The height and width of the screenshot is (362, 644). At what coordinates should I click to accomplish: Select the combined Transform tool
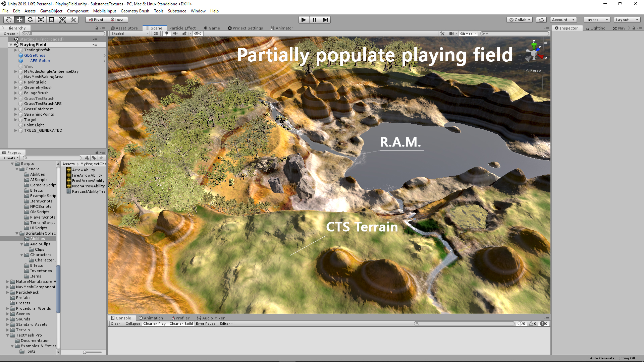point(62,20)
